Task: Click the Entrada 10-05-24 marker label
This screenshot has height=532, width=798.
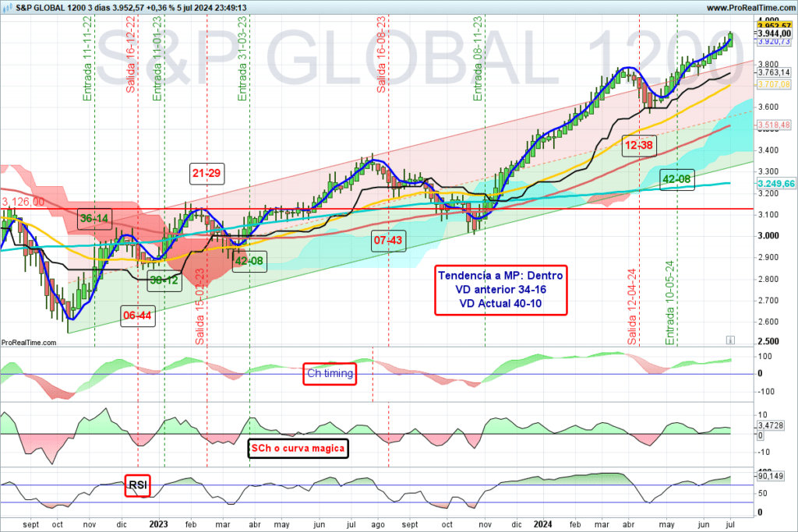Action: pos(669,303)
